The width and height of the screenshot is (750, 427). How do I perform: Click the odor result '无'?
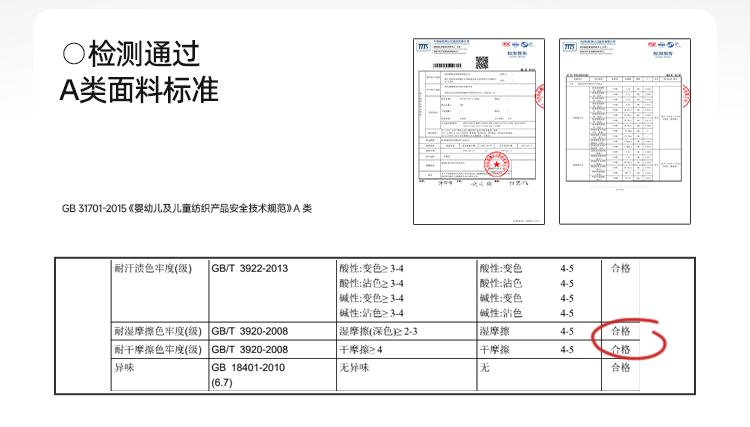click(485, 368)
